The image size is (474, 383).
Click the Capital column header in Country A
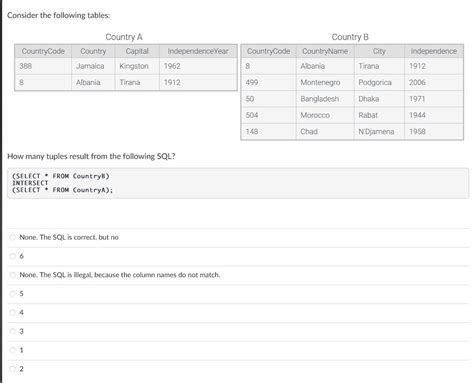point(137,51)
